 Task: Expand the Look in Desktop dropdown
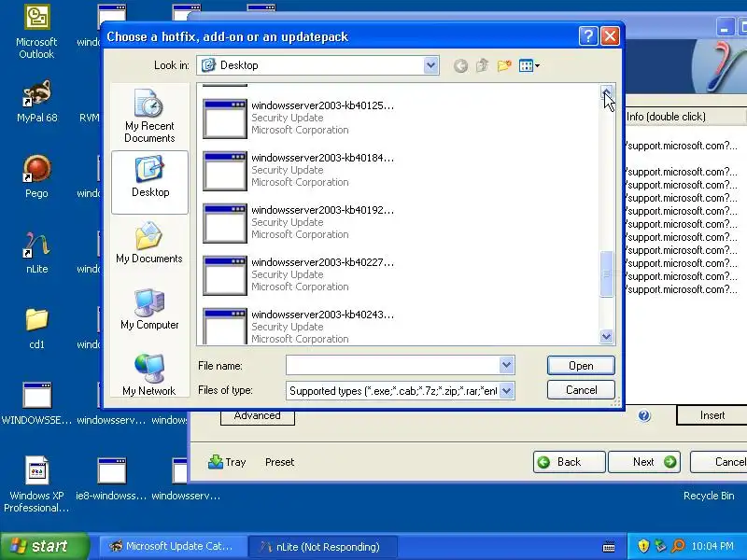430,65
